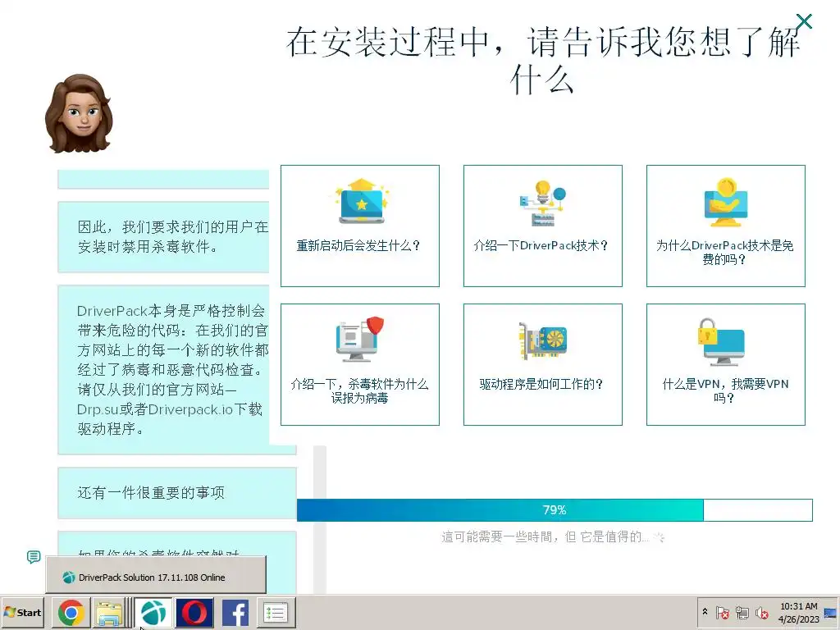Open the list application in taskbar
This screenshot has width=840, height=630.
click(x=276, y=613)
